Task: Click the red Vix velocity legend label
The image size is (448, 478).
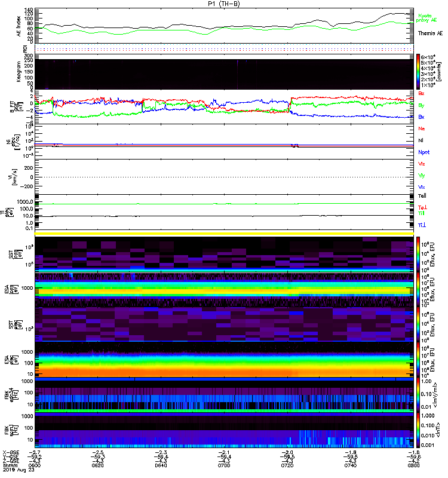Action: (422, 164)
